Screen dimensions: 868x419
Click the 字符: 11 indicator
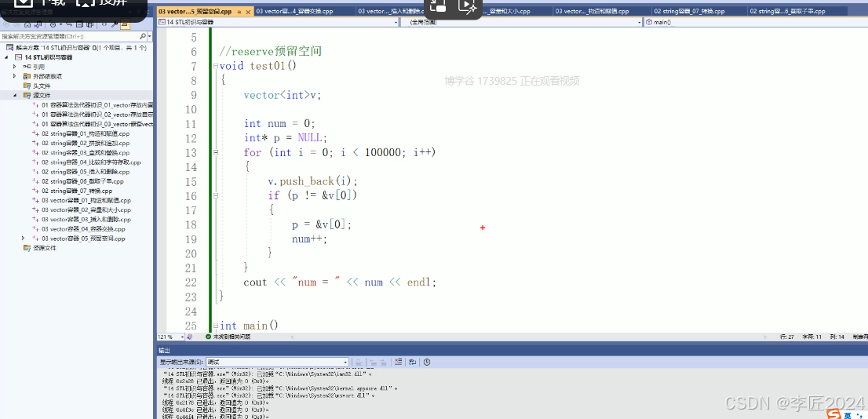[x=812, y=337]
